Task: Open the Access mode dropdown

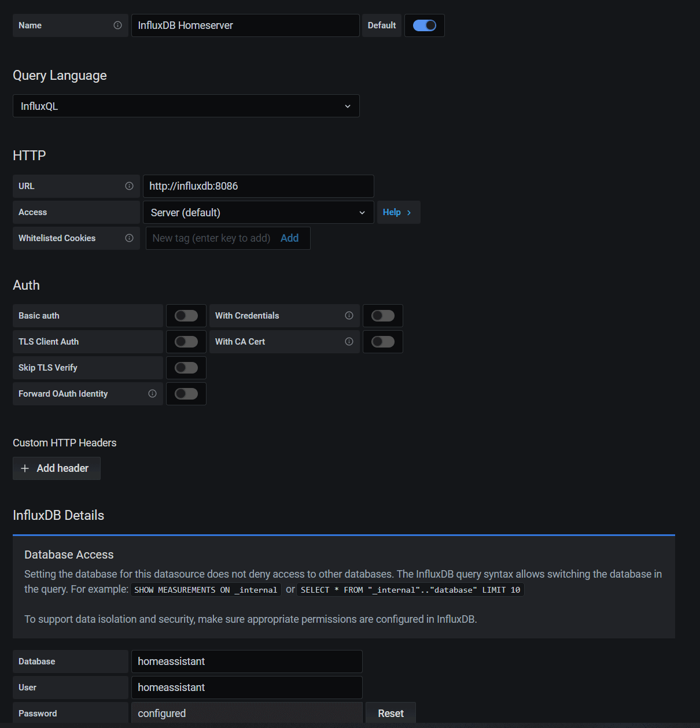Action: 362,212
